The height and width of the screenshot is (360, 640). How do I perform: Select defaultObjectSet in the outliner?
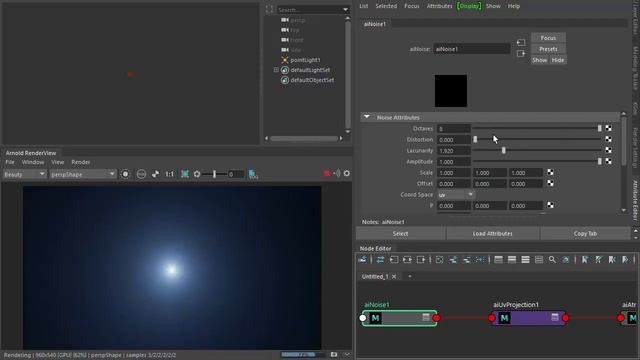(x=312, y=80)
